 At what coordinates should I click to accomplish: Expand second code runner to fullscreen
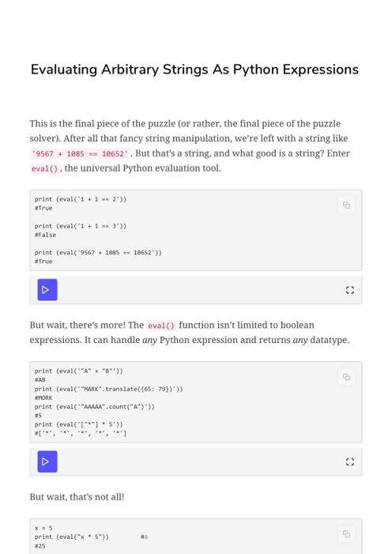click(349, 462)
